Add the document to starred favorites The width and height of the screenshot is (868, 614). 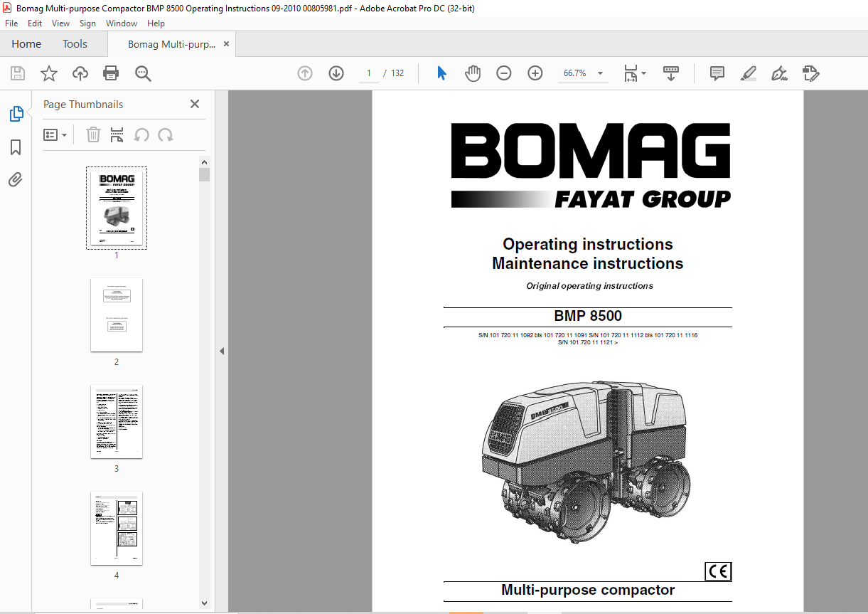[x=49, y=73]
